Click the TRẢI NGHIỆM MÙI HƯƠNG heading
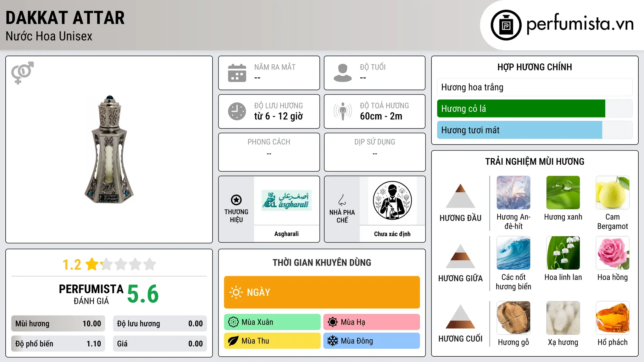This screenshot has width=644, height=362. 535,162
